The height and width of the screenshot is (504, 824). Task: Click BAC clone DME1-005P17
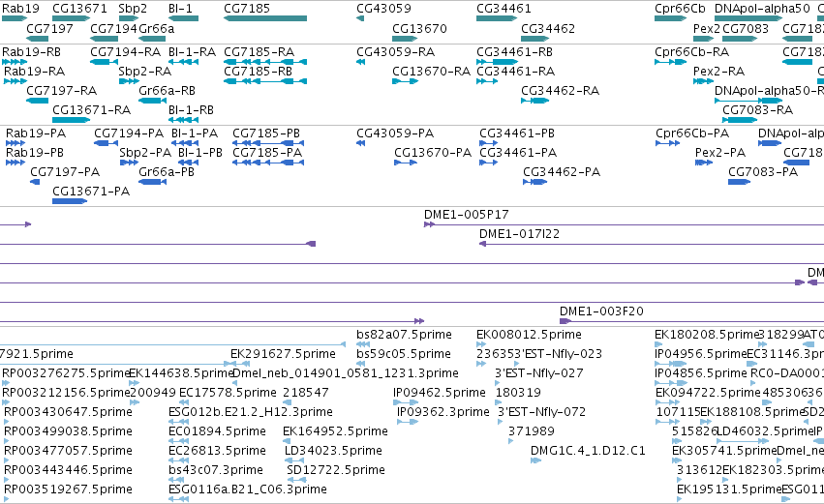466,215
